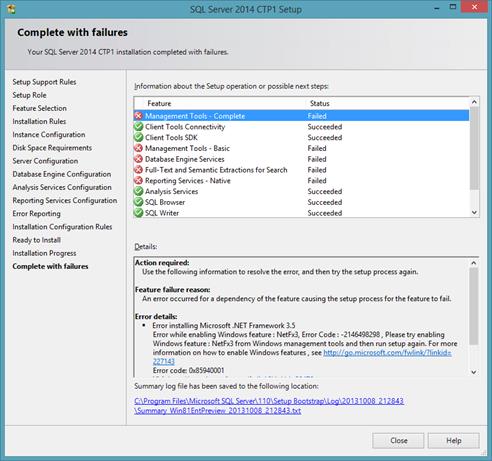Click the Status column header
Viewport: 492px width, 461px height.
point(320,103)
